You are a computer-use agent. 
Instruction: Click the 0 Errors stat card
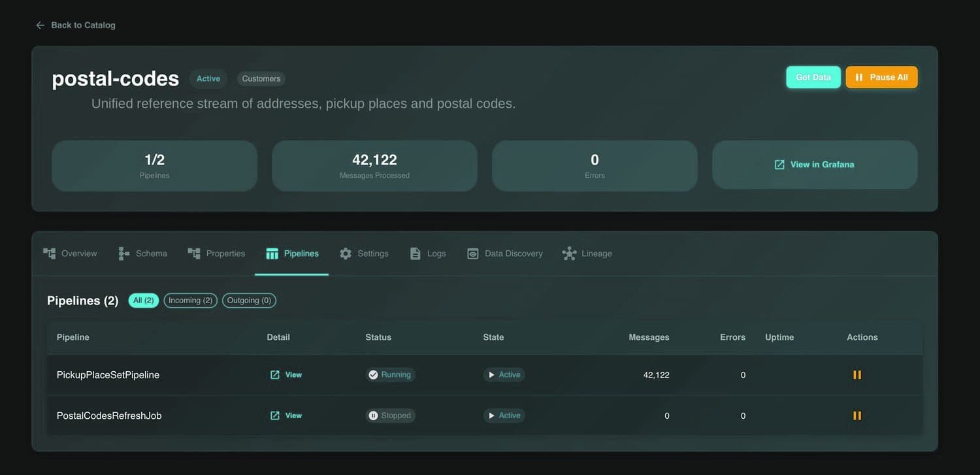pyautogui.click(x=595, y=166)
